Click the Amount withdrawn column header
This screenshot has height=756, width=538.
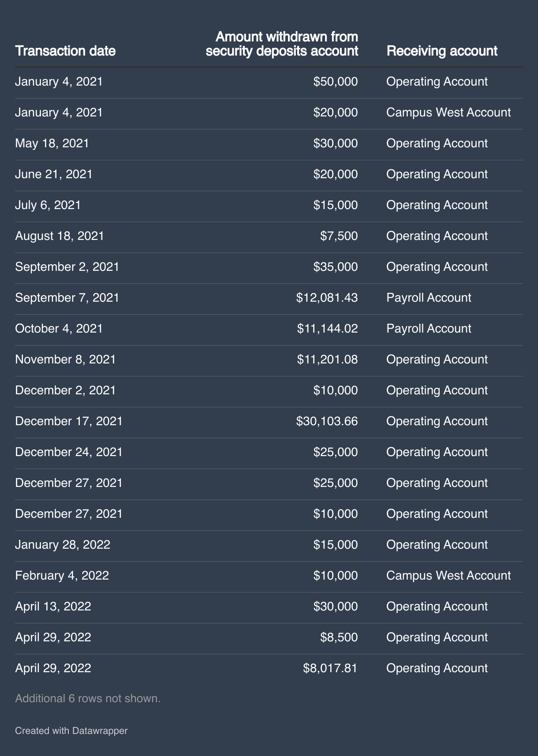(x=282, y=44)
